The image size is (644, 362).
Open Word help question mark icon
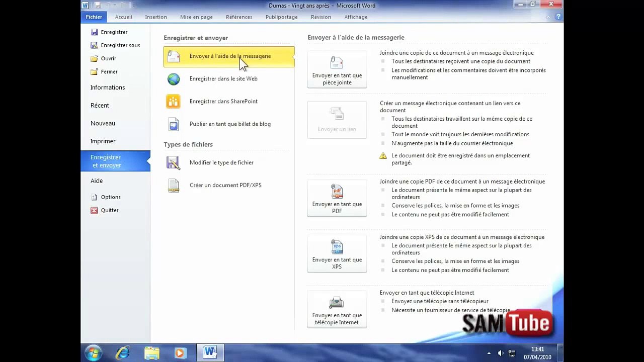(558, 17)
